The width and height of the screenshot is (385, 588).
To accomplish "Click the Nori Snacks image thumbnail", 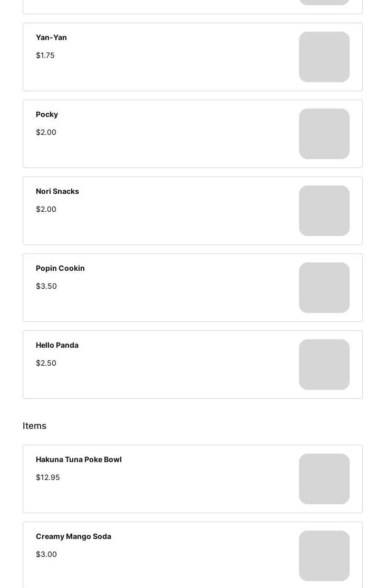I will point(324,211).
